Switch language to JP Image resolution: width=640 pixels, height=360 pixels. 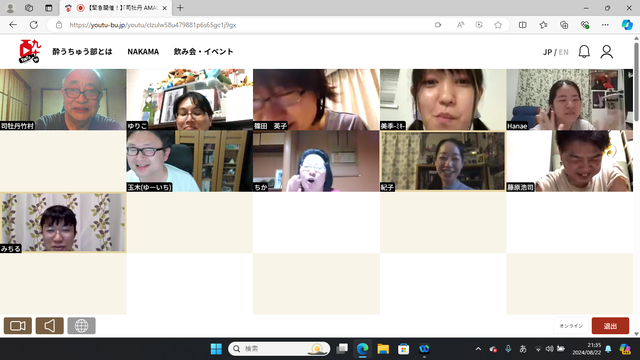click(547, 52)
